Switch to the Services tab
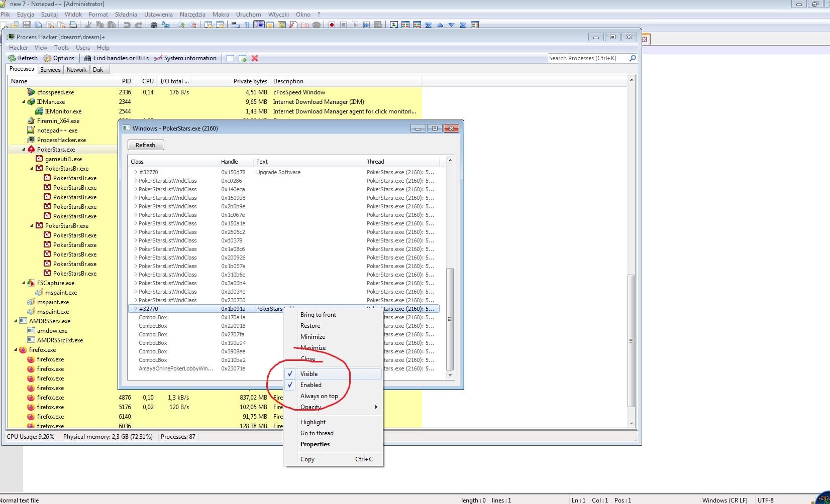Viewport: 830px width, 504px height. [x=50, y=70]
